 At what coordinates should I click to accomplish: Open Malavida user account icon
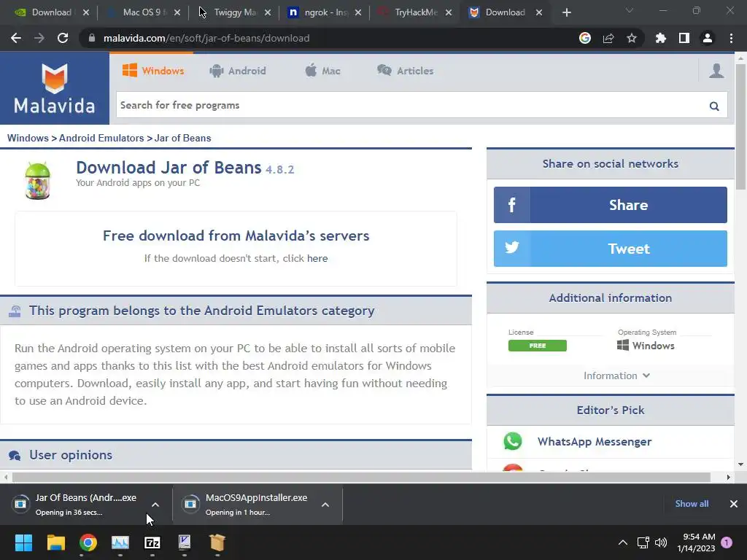716,71
